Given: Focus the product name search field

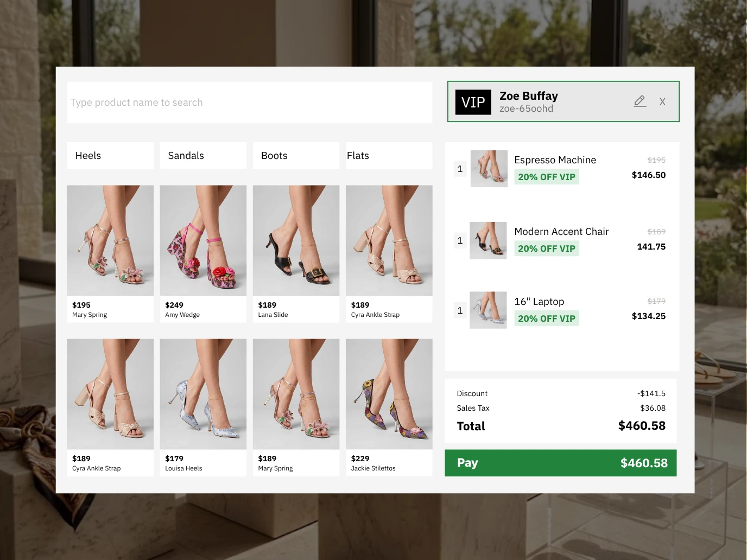Looking at the screenshot, I should pos(250,103).
